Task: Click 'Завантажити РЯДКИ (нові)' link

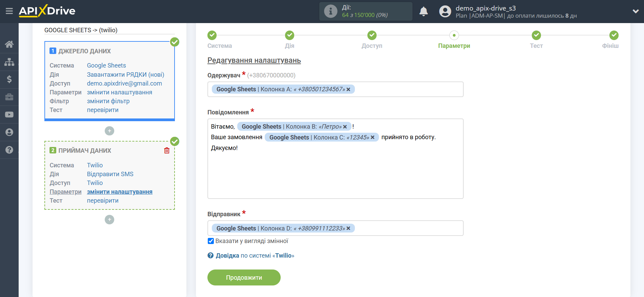Action: coord(125,75)
